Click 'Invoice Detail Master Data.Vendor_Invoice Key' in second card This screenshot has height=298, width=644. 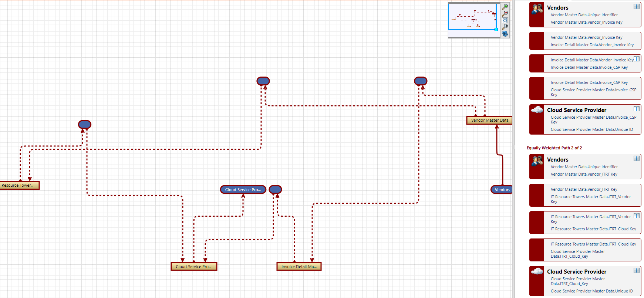592,45
